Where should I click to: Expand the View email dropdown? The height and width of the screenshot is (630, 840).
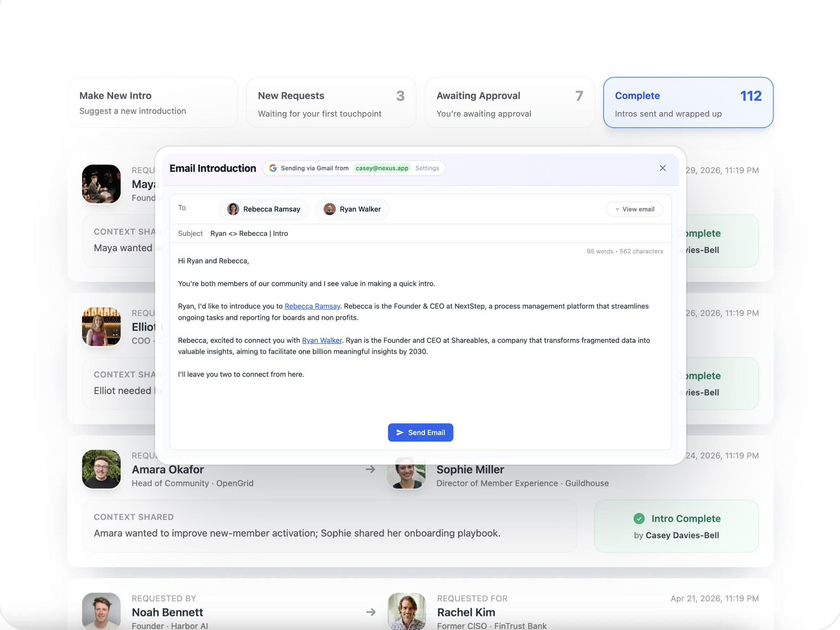point(635,209)
